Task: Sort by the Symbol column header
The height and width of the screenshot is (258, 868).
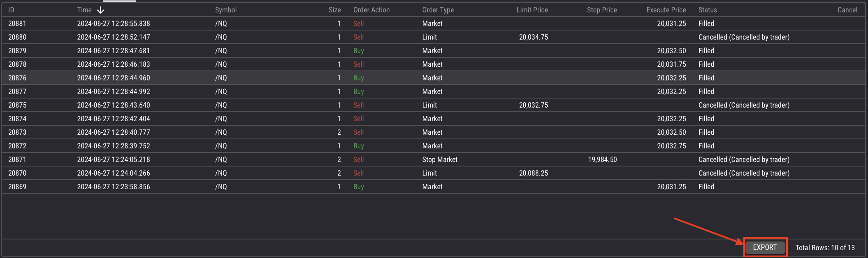Action: click(226, 10)
